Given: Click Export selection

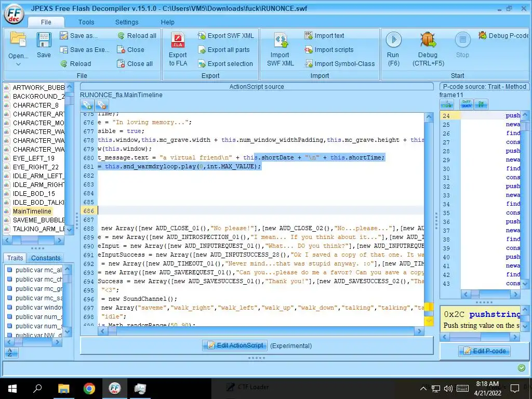Looking at the screenshot, I should 225,63.
